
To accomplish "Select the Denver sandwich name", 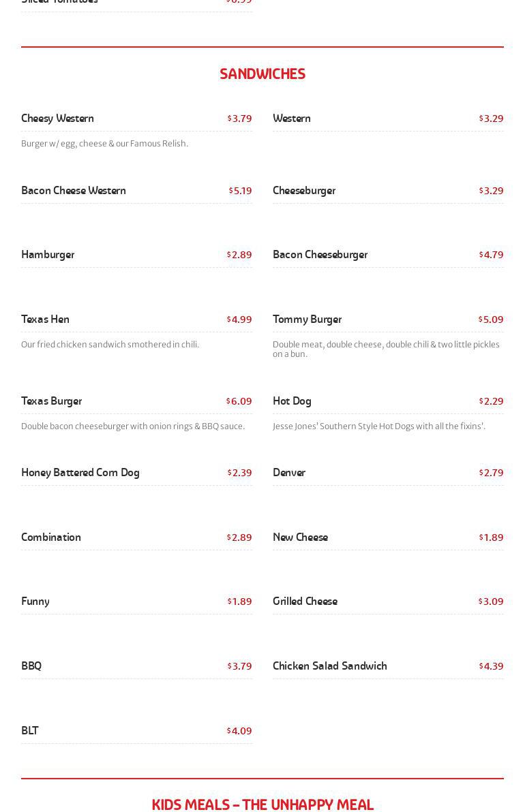I will pyautogui.click(x=289, y=473).
